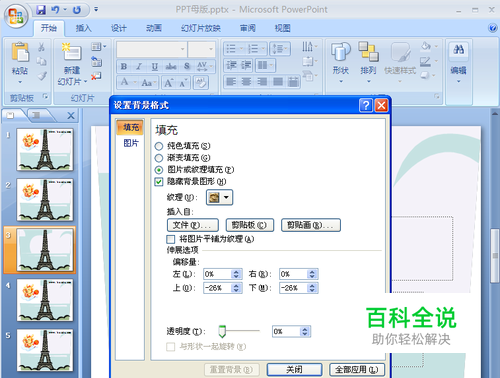Viewport: 500px width, 378px height.
Task: Open the 纹理 texture dropdown
Action: 219,197
